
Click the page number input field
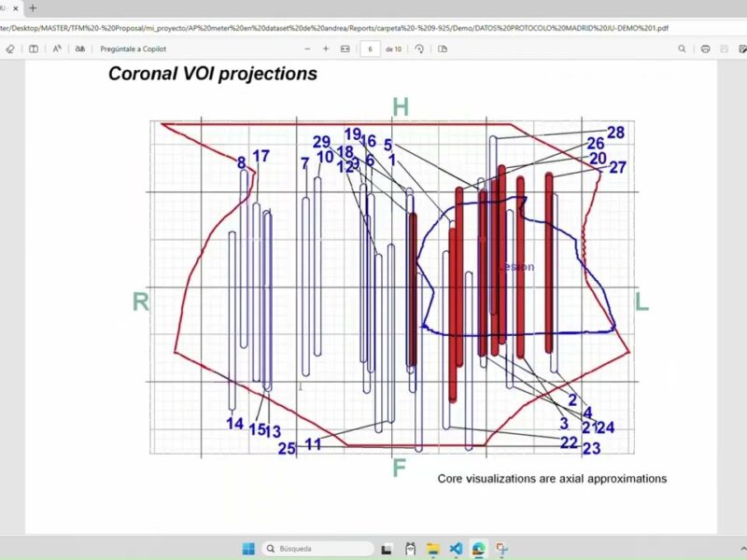click(371, 49)
